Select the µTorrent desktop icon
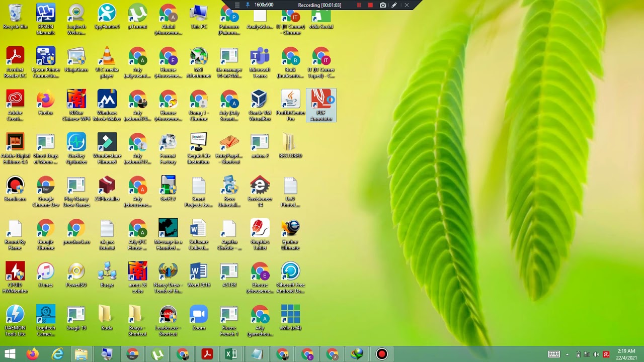 coord(137,17)
